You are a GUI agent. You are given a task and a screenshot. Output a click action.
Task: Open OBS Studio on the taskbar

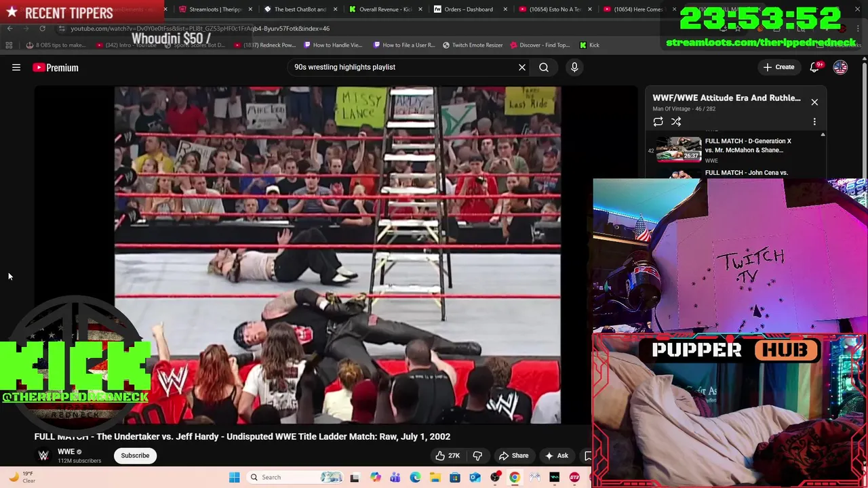coord(495,477)
